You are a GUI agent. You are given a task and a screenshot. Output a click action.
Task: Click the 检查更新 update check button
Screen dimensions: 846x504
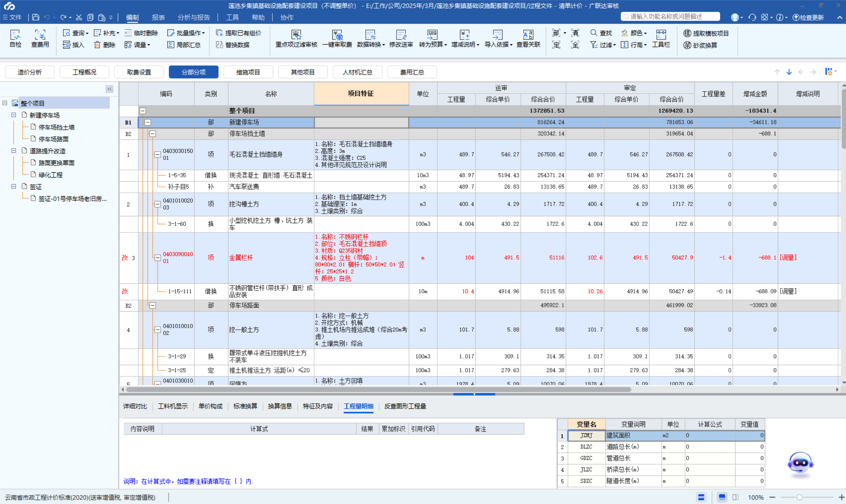pos(809,17)
